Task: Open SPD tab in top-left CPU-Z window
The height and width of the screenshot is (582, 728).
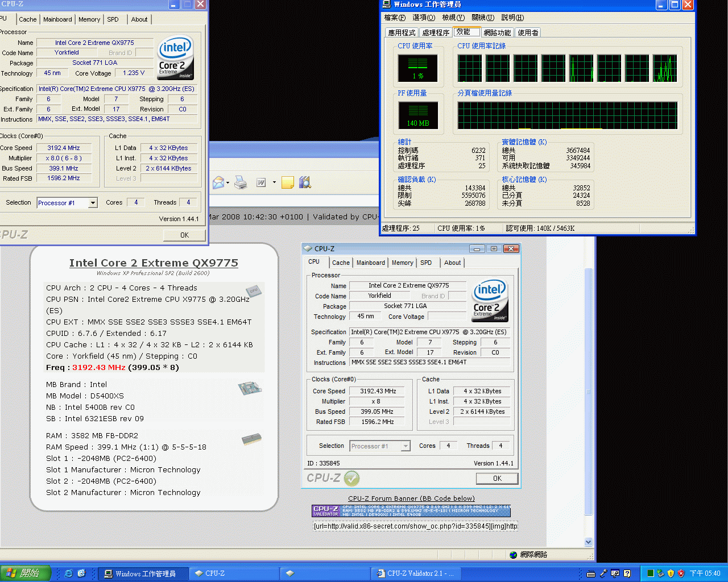Action: [x=113, y=19]
